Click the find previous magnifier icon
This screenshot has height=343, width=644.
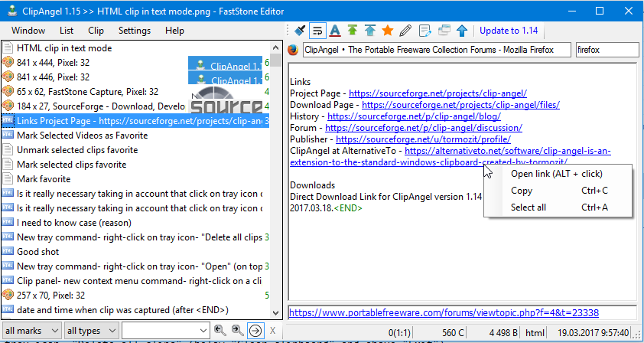[220, 330]
